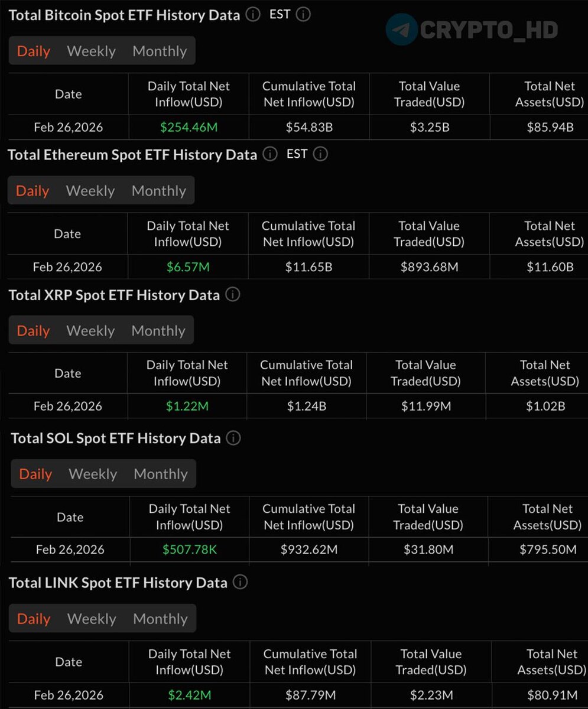Click info icon next to Bitcoin EST label

(303, 15)
